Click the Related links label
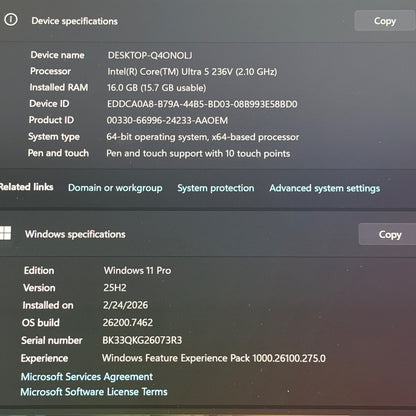 point(26,187)
